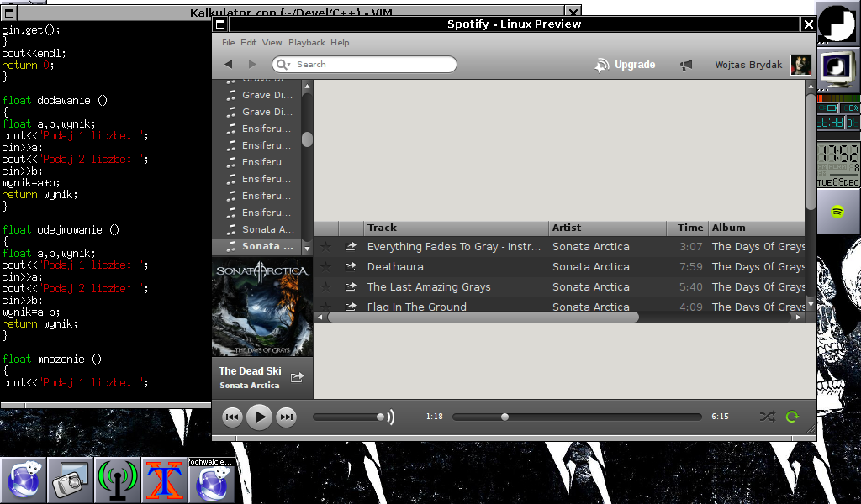
Task: Share the Deathaura track
Action: 351,267
